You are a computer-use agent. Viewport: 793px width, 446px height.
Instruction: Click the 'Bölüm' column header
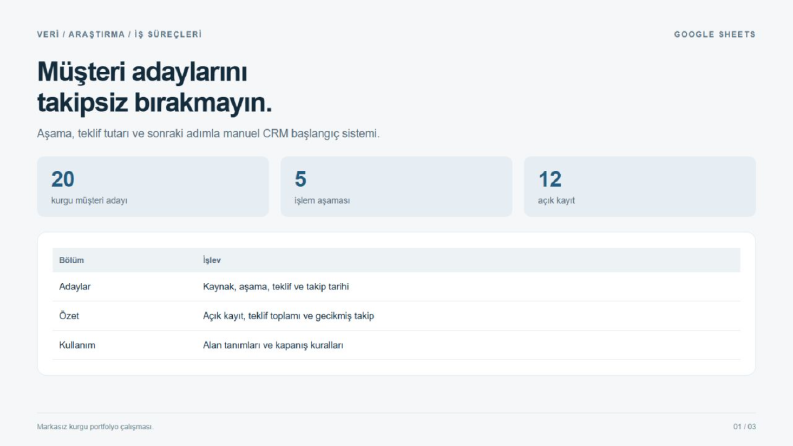point(71,260)
